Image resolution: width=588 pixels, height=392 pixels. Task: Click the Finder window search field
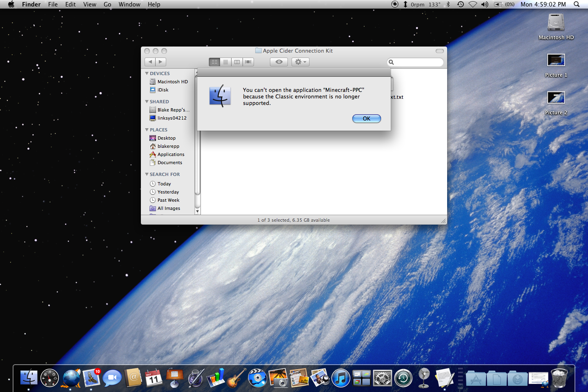pos(415,62)
